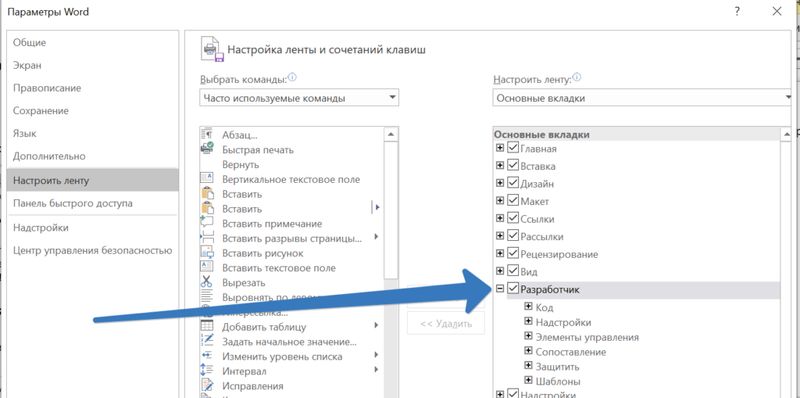
Task: Toggle the Дизайн checkbox
Action: click(513, 183)
